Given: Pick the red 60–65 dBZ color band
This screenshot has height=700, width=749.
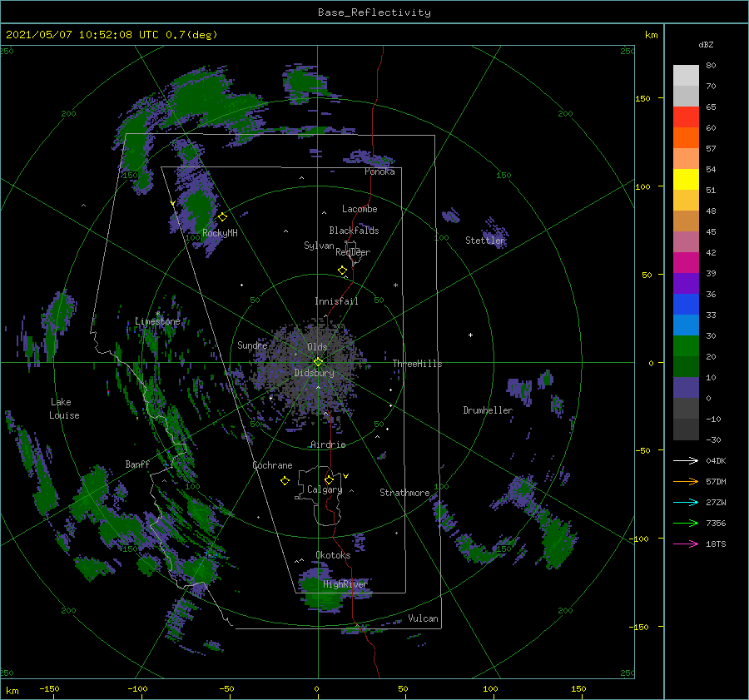Looking at the screenshot, I should [x=686, y=117].
